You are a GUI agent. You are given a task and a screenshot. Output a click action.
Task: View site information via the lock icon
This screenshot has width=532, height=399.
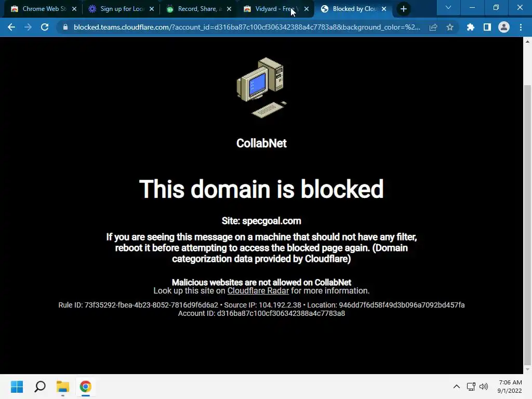pos(65,27)
